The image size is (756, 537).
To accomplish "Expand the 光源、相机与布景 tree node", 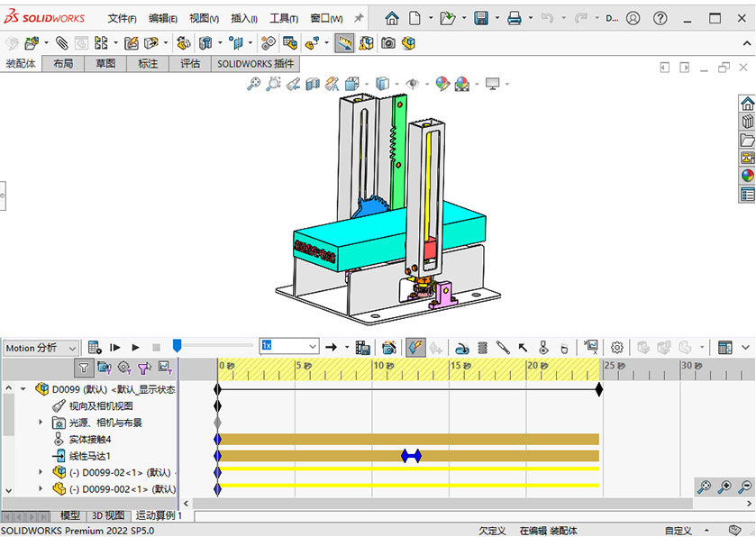I will tap(41, 422).
